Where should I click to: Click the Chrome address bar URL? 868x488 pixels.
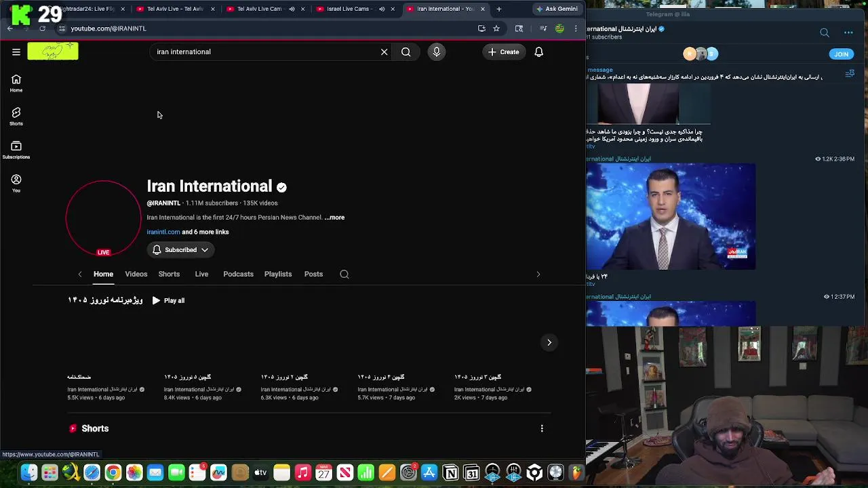point(108,28)
